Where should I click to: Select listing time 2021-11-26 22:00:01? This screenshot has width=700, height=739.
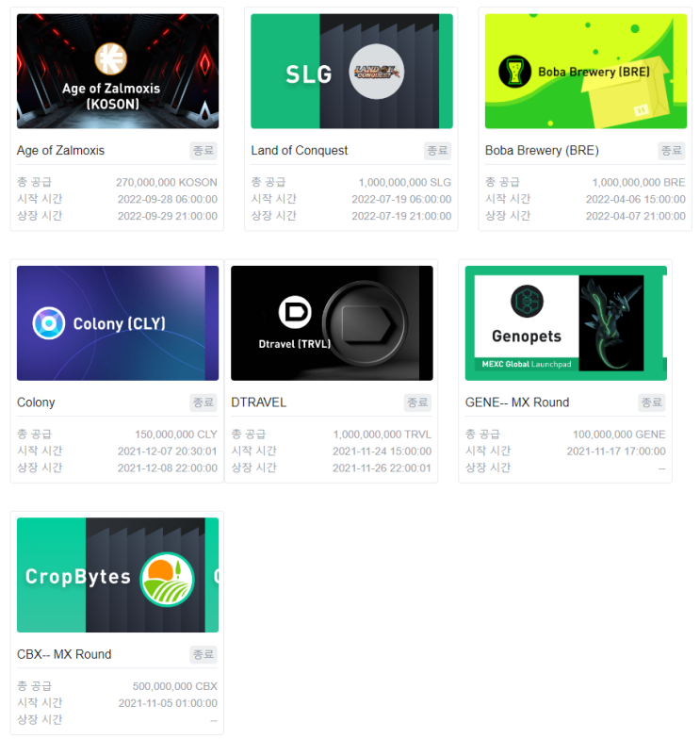383,468
